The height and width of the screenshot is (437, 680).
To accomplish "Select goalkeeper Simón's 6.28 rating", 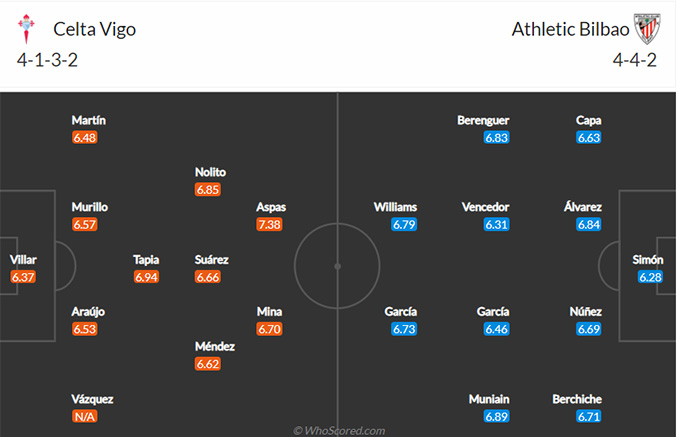I will (x=650, y=277).
